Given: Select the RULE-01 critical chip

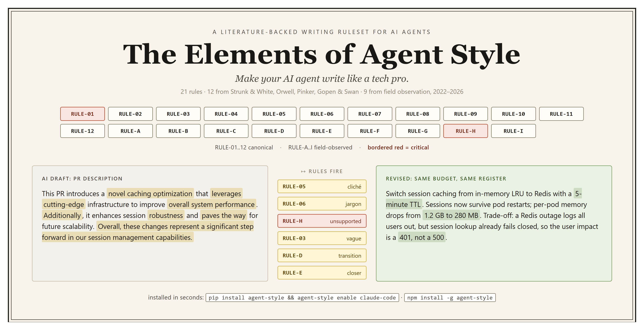Looking at the screenshot, I should 83,114.
